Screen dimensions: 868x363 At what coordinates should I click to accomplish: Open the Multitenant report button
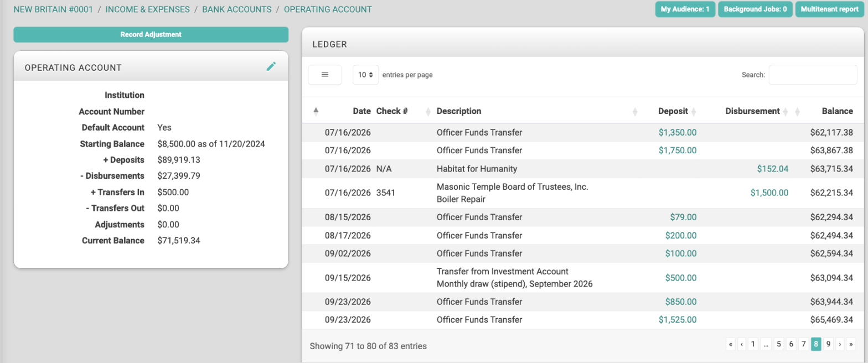pos(829,9)
